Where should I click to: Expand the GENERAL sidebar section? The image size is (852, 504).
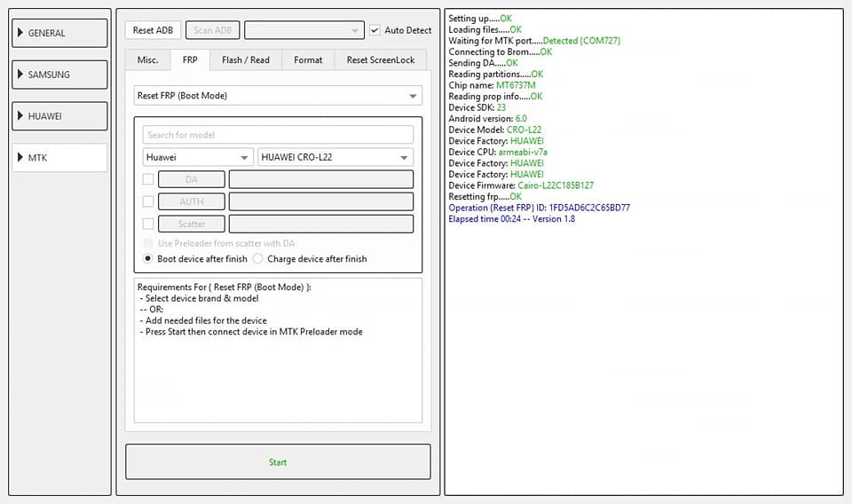(x=59, y=33)
